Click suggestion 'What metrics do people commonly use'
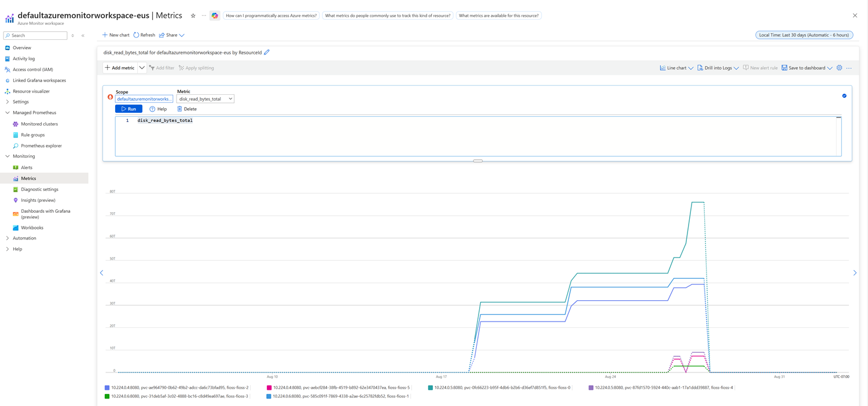 (x=388, y=16)
